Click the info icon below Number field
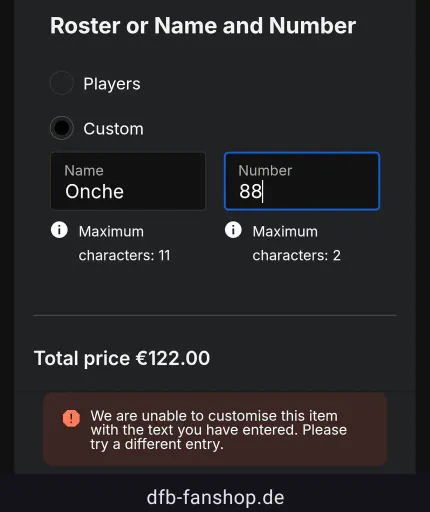Viewport: 430px width, 512px height. click(x=233, y=230)
